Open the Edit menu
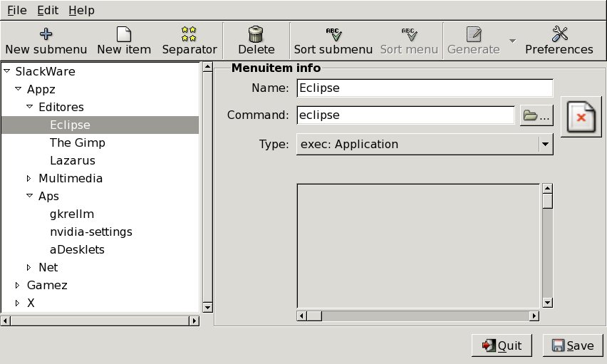Screen dimensions: 607x364 [48, 10]
